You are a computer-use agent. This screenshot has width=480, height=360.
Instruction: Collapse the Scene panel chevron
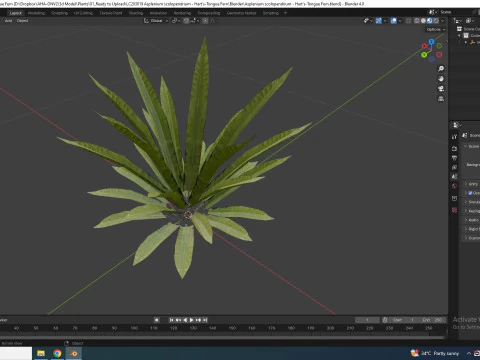click(466, 146)
